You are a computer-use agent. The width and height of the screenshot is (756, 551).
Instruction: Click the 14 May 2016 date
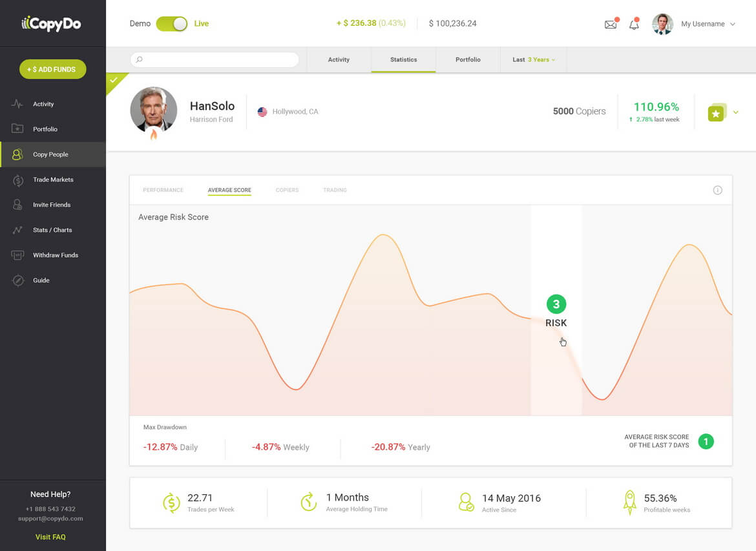(x=511, y=499)
